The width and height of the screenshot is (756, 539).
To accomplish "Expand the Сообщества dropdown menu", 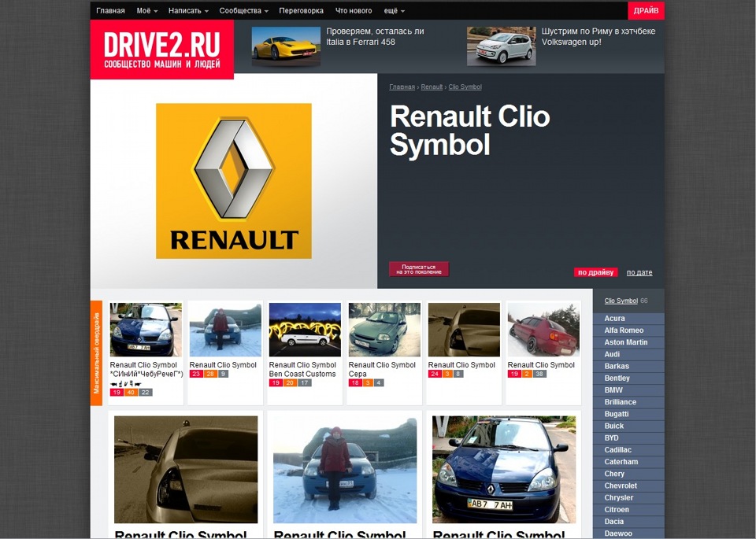I will [x=243, y=10].
